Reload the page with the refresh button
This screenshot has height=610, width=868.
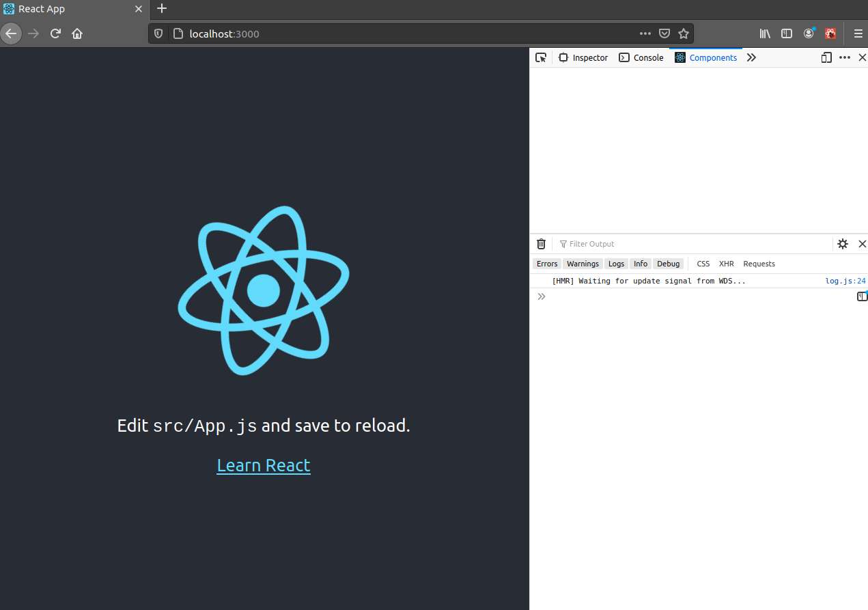point(56,33)
